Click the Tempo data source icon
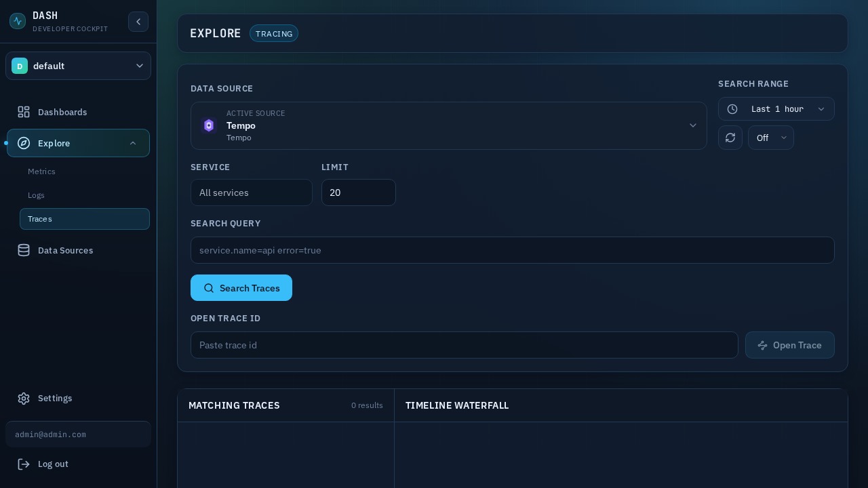This screenshot has width=868, height=488. point(209,125)
